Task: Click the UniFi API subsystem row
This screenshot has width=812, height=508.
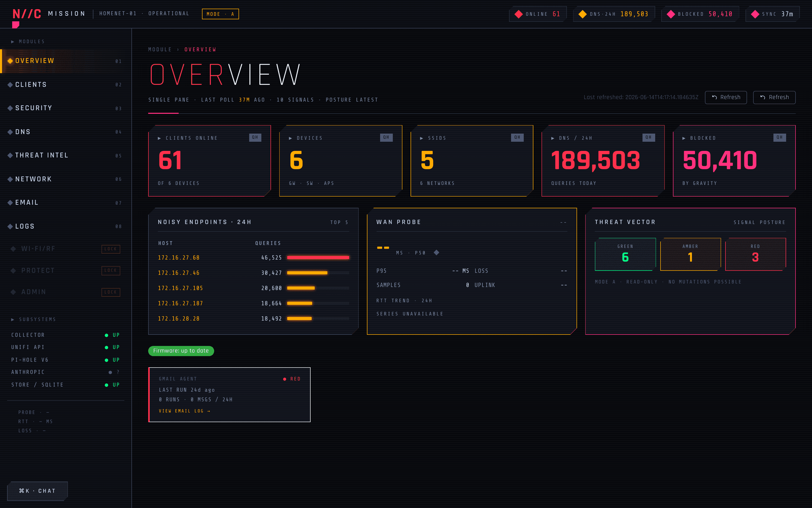Action: tap(65, 347)
